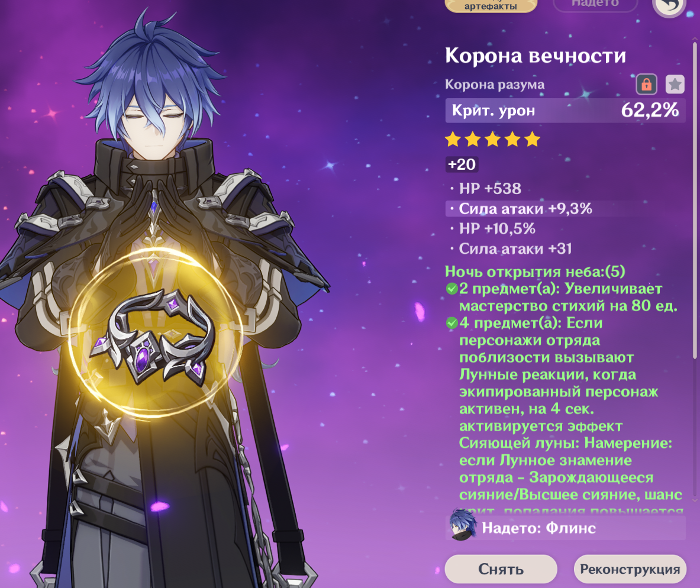Click the Корона вечности title
Screen dimensions: 700x588
click(x=536, y=56)
